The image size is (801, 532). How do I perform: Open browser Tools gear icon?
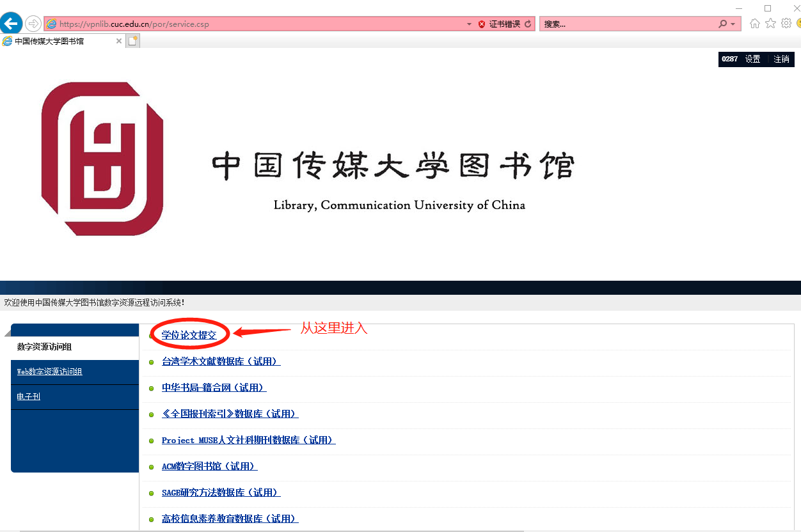(x=786, y=24)
